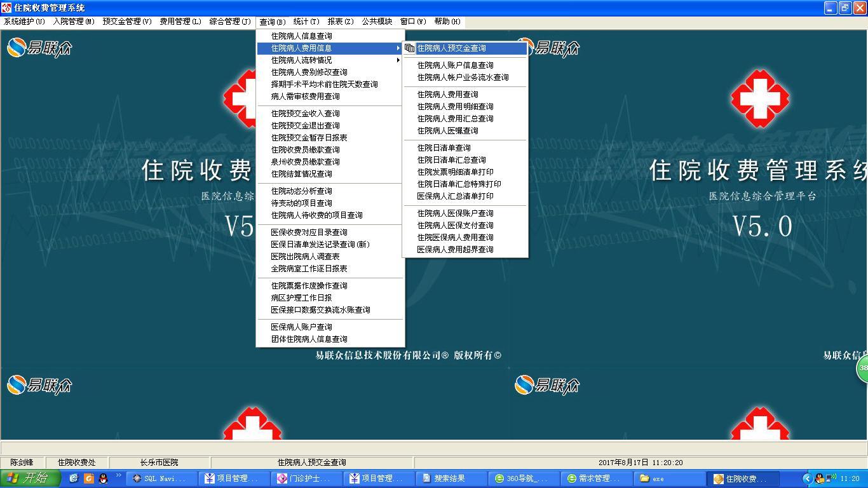
Task: Click the 查询 menu in menu bar
Action: [273, 22]
